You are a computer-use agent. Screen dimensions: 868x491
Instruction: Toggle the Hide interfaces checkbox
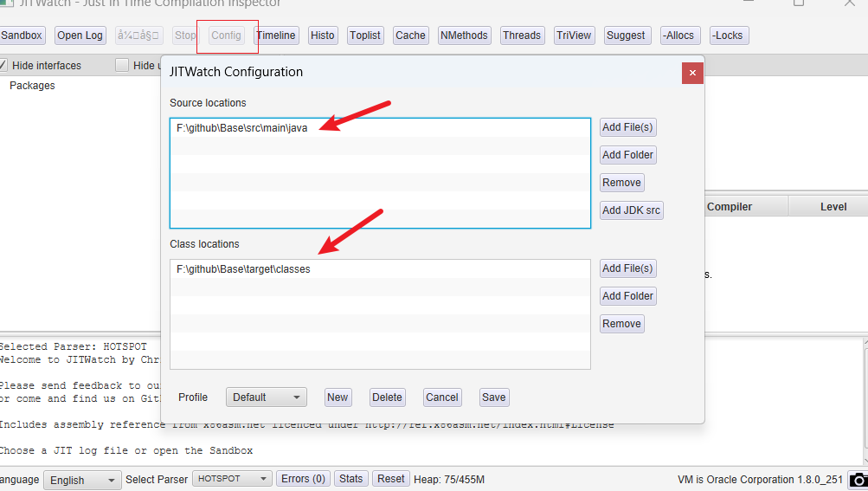pos(3,65)
